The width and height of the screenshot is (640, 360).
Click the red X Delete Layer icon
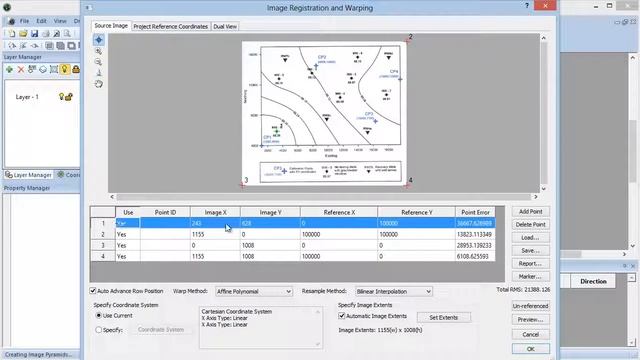click(x=21, y=69)
